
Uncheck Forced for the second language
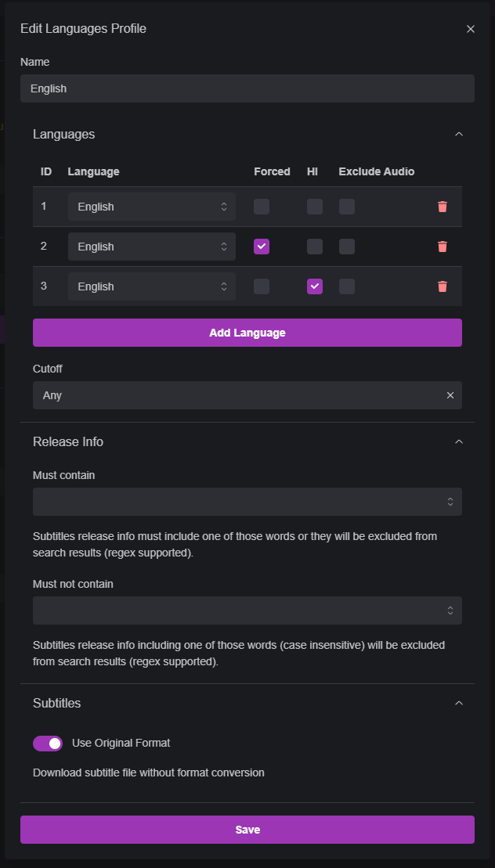261,247
